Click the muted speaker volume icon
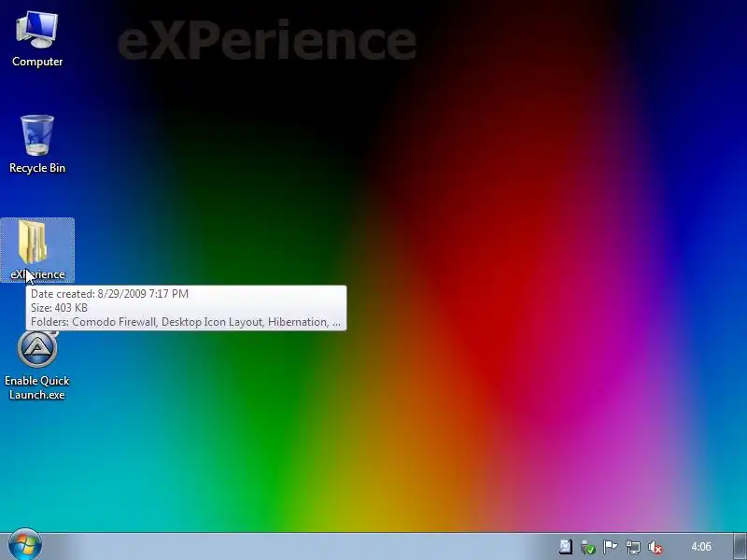Image resolution: width=747 pixels, height=560 pixels. 655,547
